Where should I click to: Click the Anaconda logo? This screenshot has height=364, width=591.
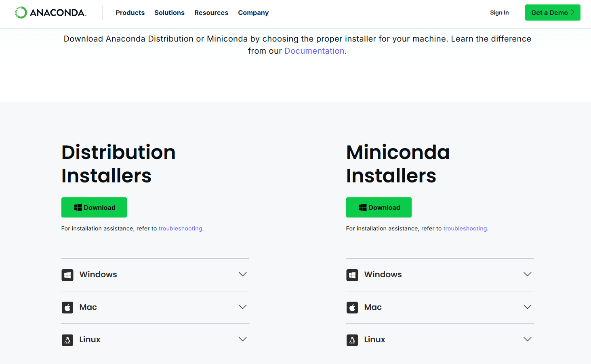(50, 13)
